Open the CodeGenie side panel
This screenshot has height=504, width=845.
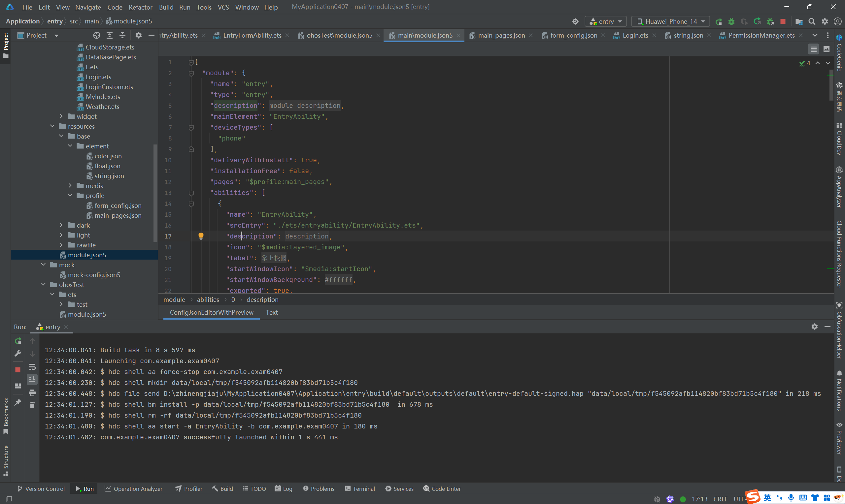tap(839, 53)
